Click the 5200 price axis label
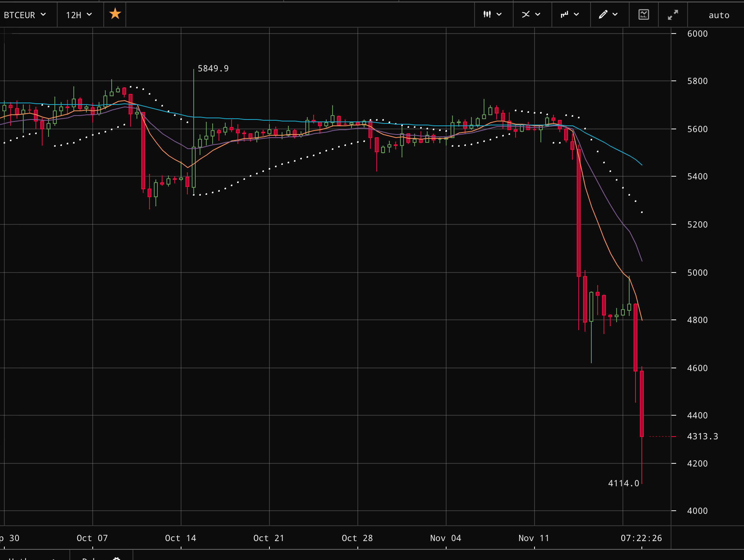 pos(697,225)
